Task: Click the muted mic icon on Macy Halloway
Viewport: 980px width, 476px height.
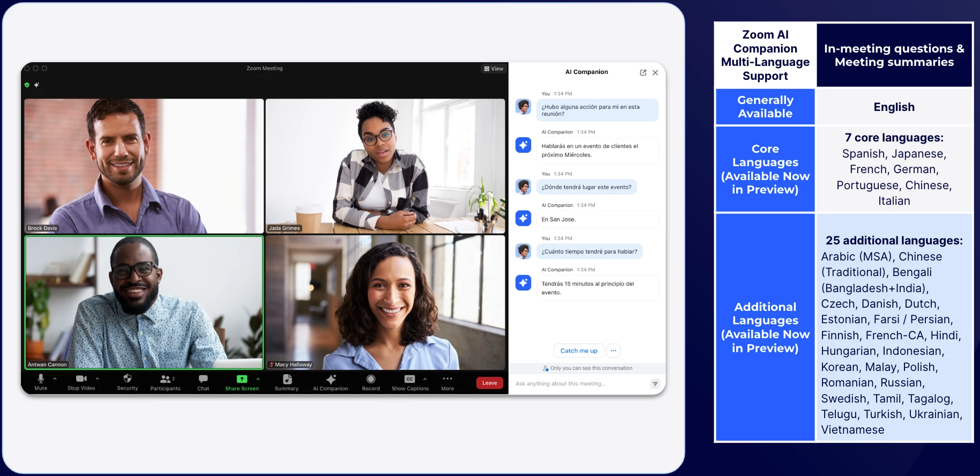Action: point(272,365)
